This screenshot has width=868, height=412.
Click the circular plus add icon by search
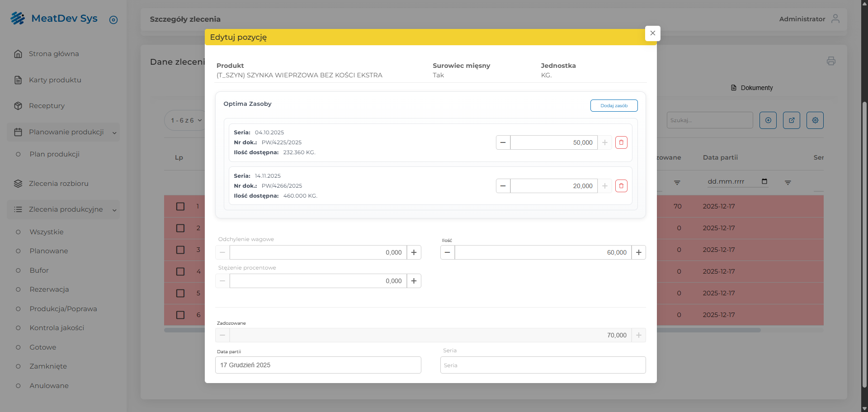point(768,120)
